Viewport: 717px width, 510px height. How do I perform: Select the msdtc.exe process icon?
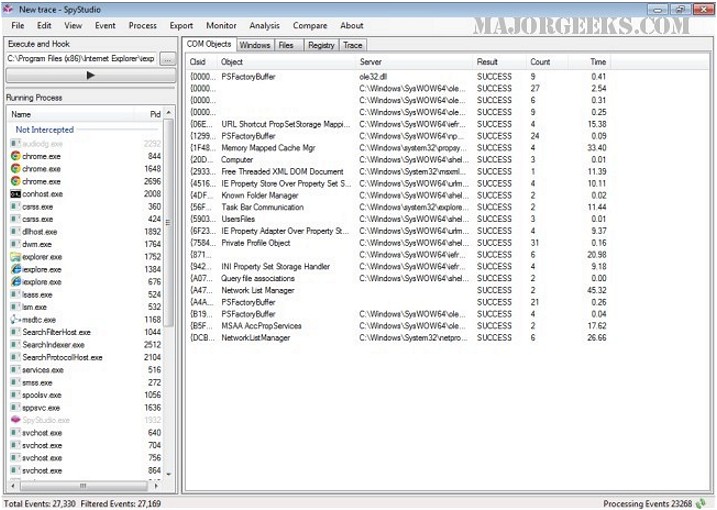click(x=16, y=319)
